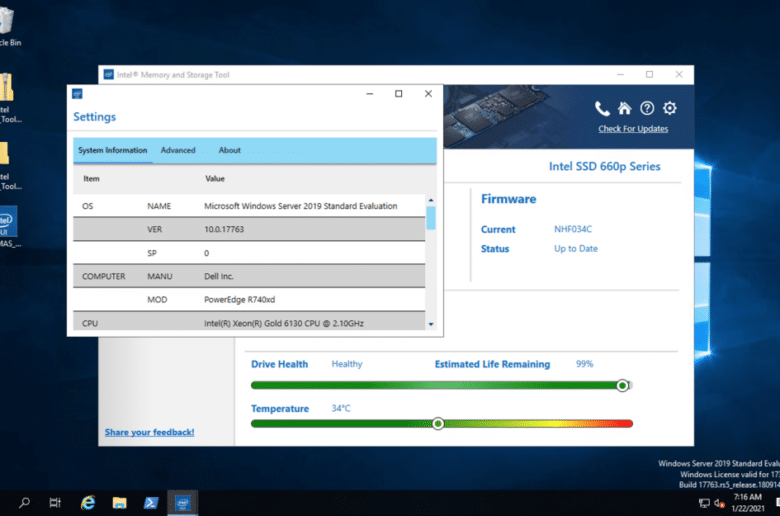Launch Internet Explorer from taskbar
This screenshot has width=780, height=516.
[88, 503]
